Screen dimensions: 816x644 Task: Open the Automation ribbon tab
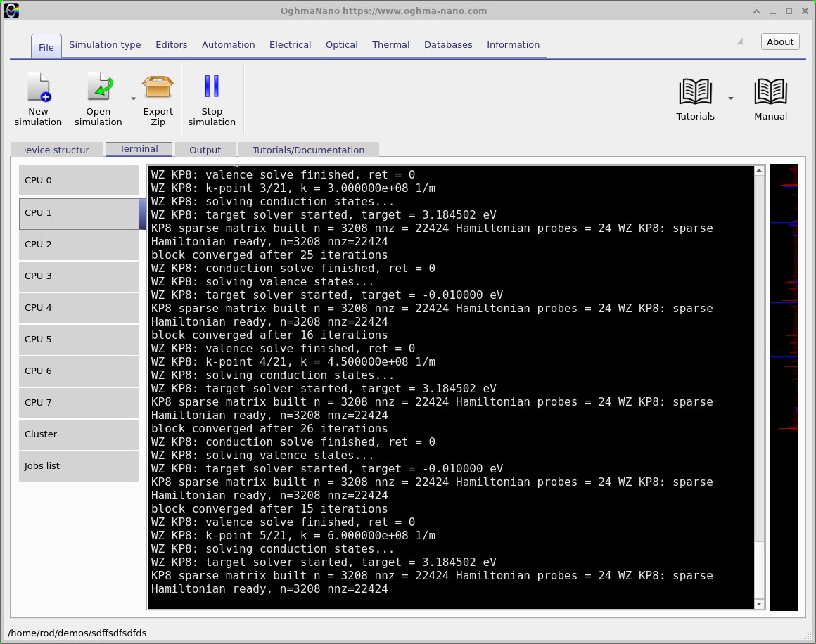[x=229, y=45]
